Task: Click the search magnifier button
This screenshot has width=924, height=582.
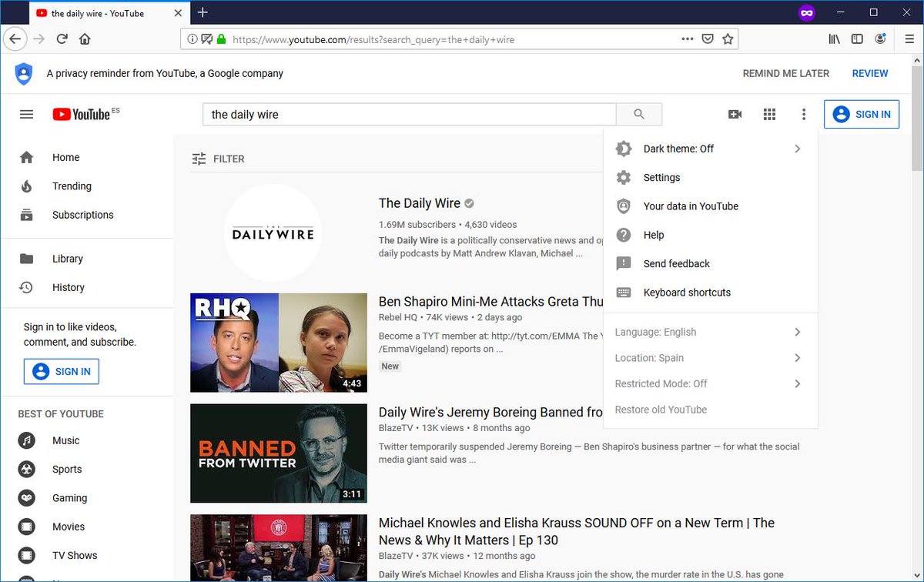Action: coord(639,114)
